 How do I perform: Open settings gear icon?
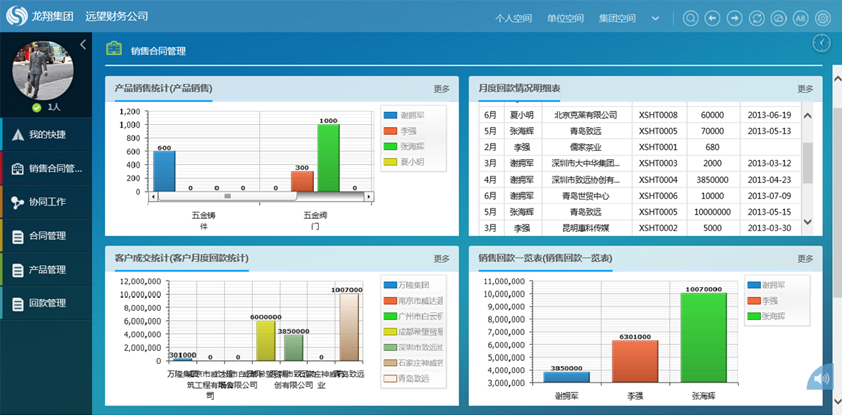click(823, 18)
